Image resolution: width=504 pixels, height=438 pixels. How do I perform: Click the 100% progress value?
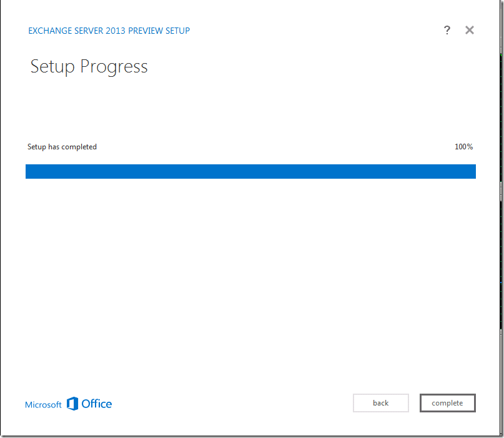(463, 147)
